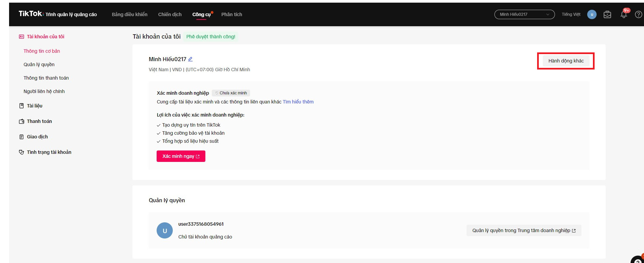Open Giao dịch sidebar section
Image resolution: width=644 pixels, height=263 pixels.
tap(37, 137)
